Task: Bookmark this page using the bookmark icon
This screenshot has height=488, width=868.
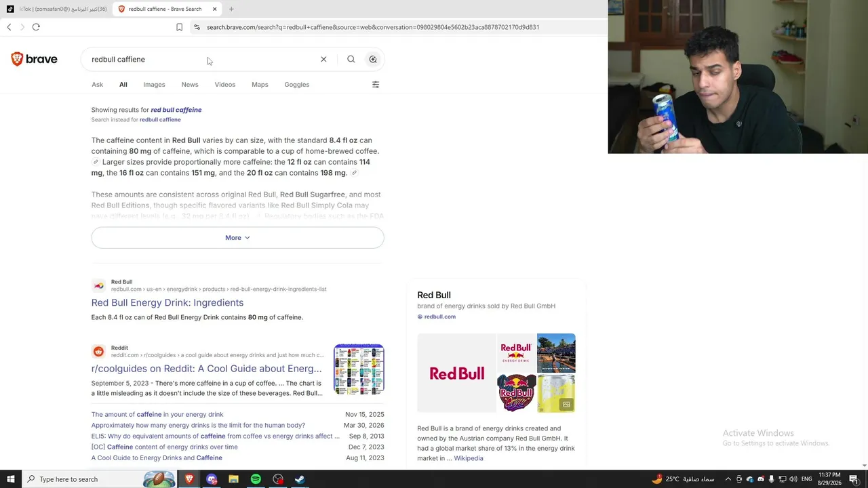Action: (179, 27)
